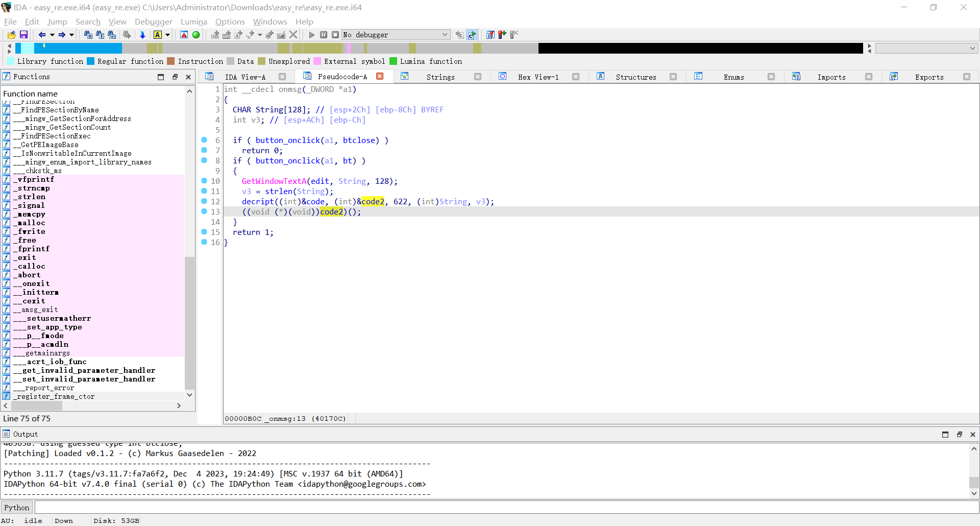980x526 pixels.
Task: Open the Debugger menu
Action: [x=154, y=21]
